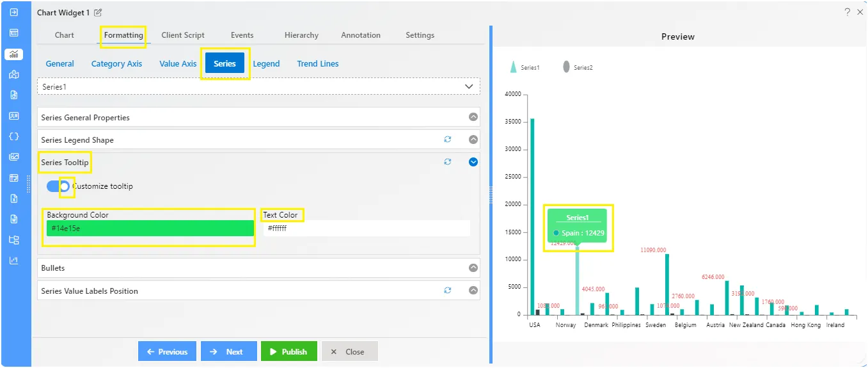Viewport: 868px width, 368px height.
Task: Open the bottom bar chart sidebar icon
Action: 14,260
